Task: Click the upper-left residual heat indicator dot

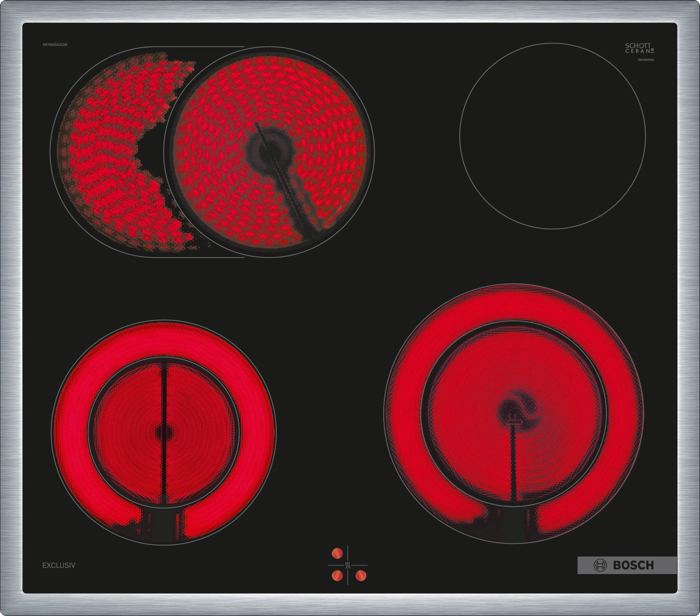Action: [x=337, y=553]
